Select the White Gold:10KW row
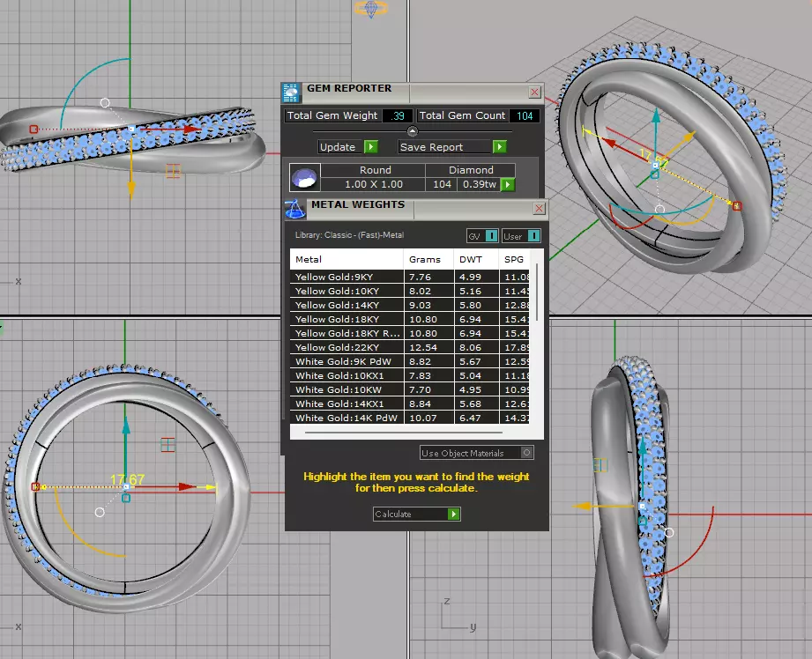The width and height of the screenshot is (812, 659). pos(410,389)
